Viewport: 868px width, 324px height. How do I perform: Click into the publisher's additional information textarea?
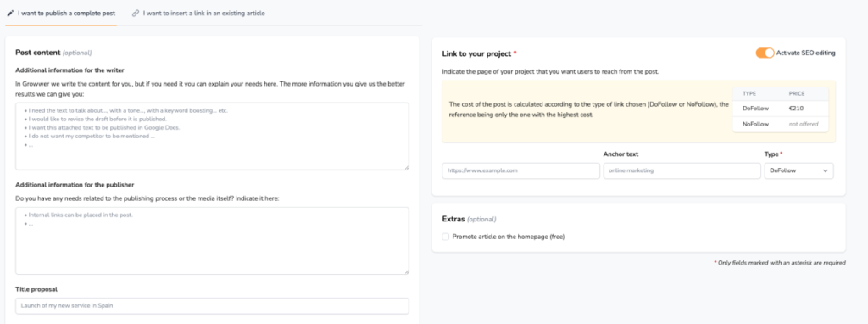click(212, 241)
